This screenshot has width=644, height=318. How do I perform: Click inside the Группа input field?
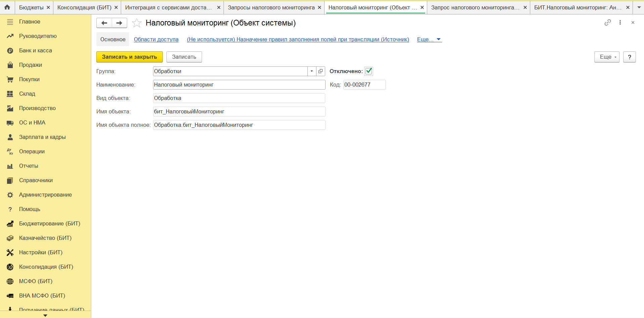pyautogui.click(x=230, y=71)
